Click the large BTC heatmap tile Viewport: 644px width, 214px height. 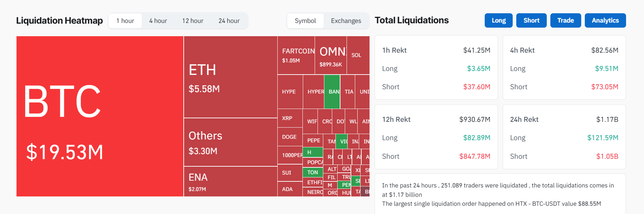point(100,116)
